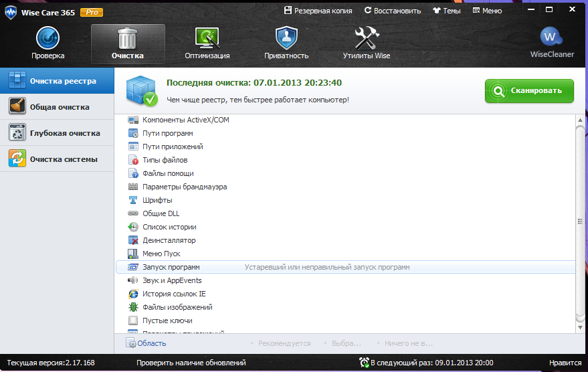The height and width of the screenshot is (372, 588).
Task: Click the Пустые ключи row icon
Action: [133, 320]
